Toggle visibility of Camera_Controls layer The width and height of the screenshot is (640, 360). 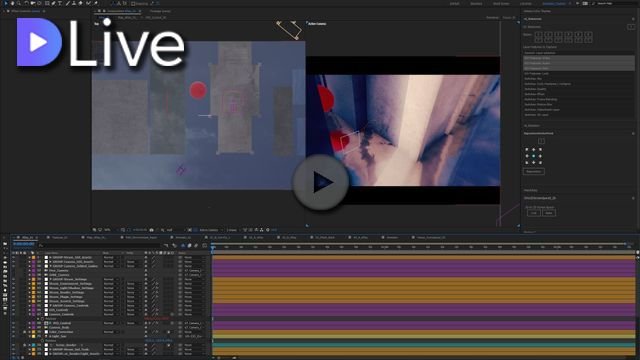point(13,314)
